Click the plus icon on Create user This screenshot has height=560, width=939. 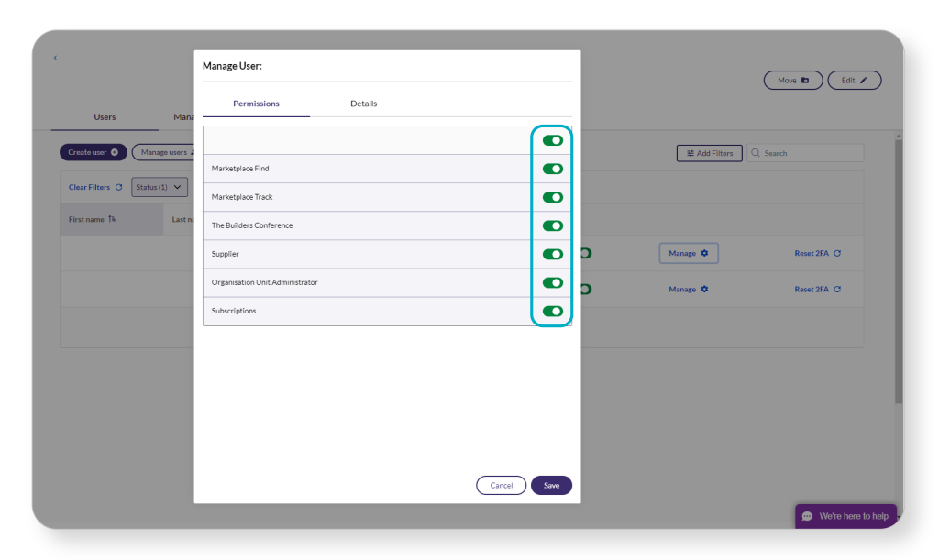tap(114, 152)
